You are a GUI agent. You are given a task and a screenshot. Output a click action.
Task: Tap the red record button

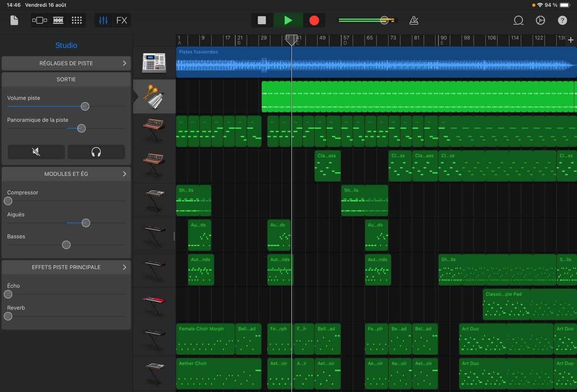click(x=314, y=20)
